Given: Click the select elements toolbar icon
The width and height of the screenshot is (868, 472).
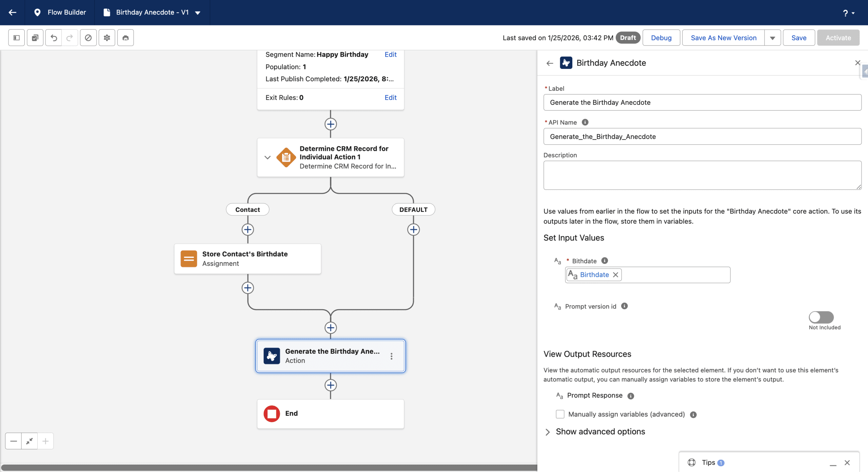Looking at the screenshot, I should [x=35, y=38].
